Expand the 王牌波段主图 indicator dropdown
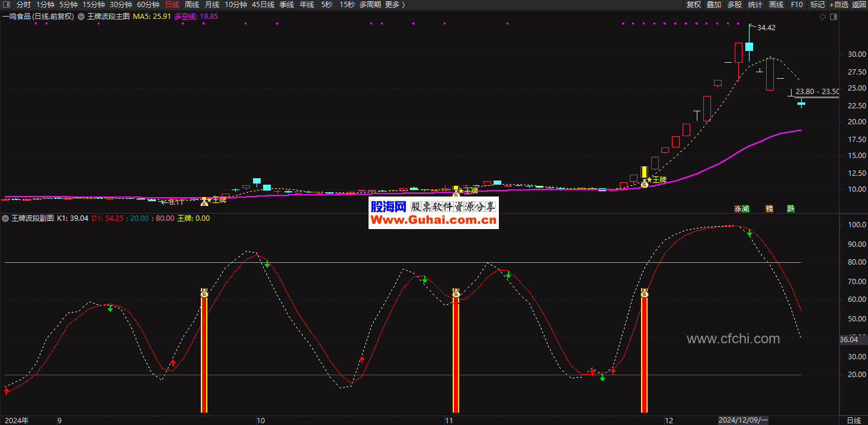 81,17
